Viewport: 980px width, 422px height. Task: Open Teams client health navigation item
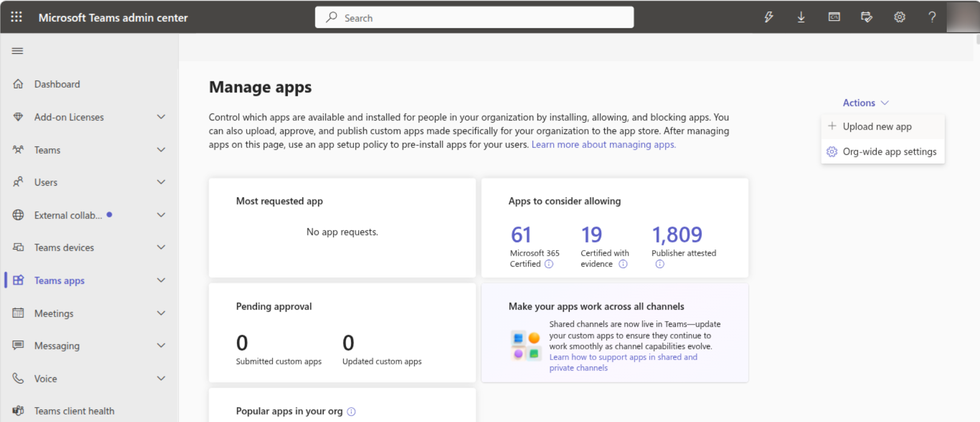(x=74, y=411)
